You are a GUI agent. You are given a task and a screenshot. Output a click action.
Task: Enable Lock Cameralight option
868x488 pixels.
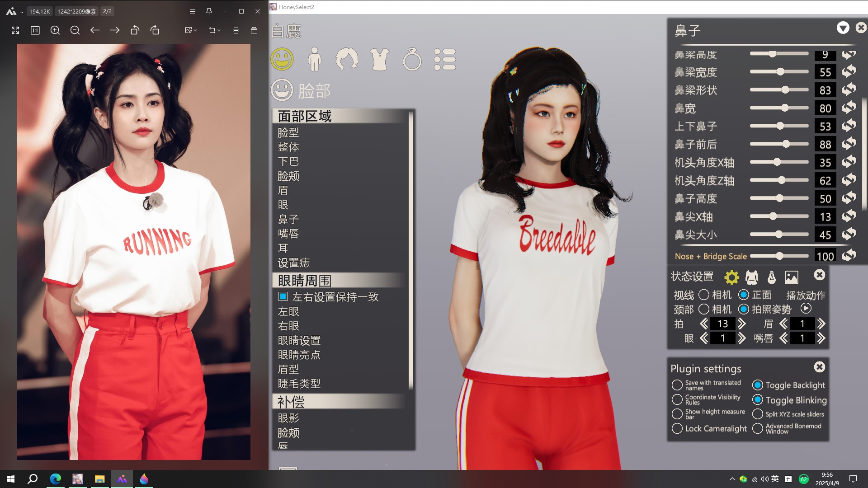pyautogui.click(x=677, y=428)
